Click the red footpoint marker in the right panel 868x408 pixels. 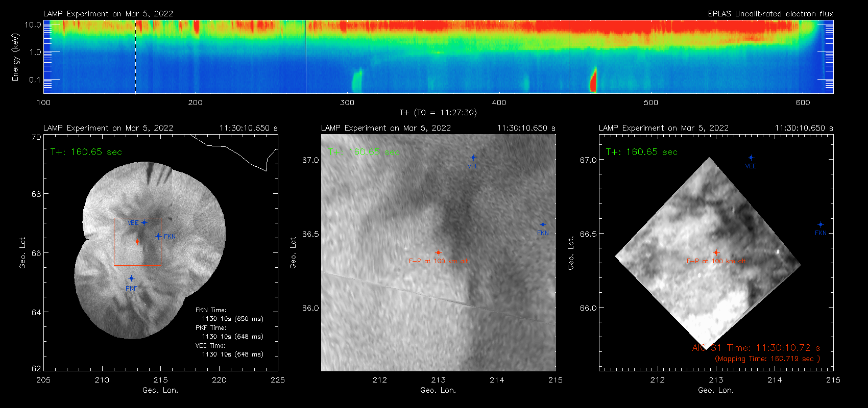coord(716,252)
